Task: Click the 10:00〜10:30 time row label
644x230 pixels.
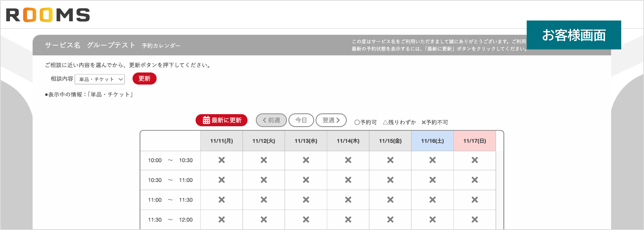Action: pos(170,160)
